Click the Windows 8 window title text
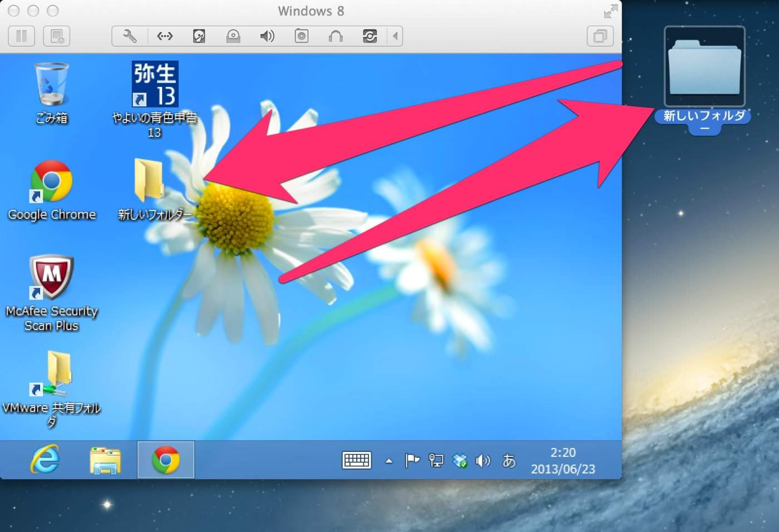 pyautogui.click(x=311, y=11)
